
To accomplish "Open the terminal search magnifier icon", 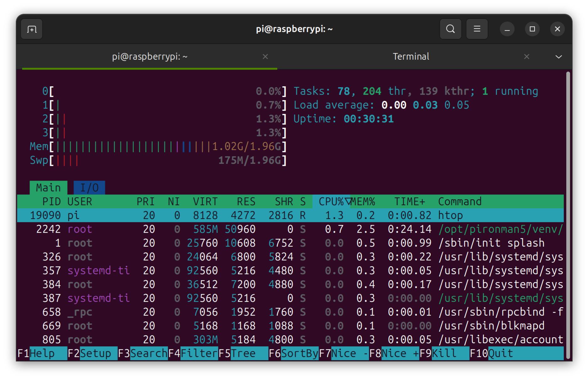I will pyautogui.click(x=450, y=29).
